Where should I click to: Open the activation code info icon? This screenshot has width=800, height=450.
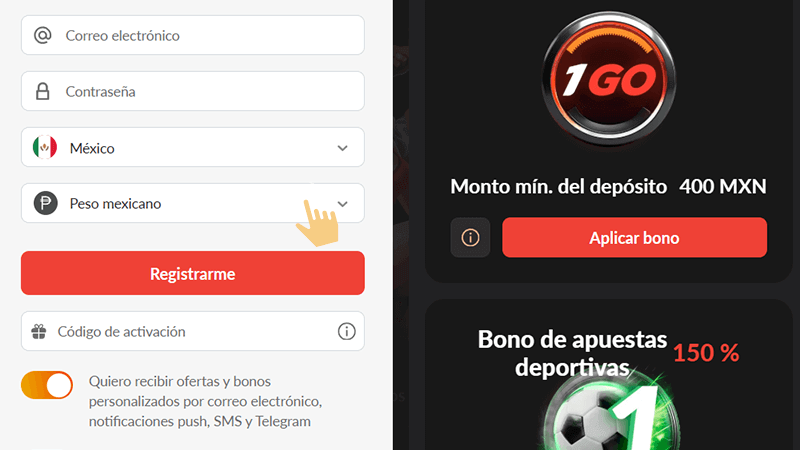(346, 331)
